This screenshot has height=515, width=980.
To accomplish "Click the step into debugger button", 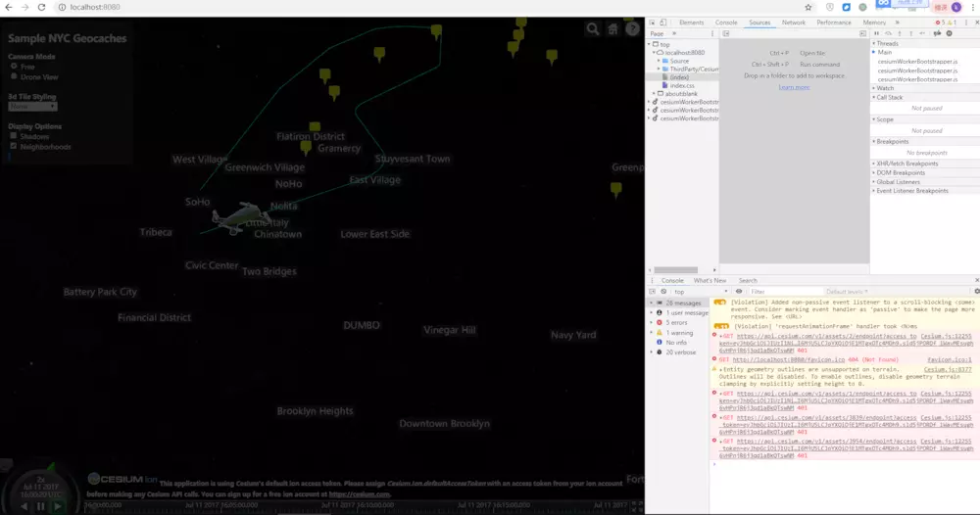I will coord(900,33).
